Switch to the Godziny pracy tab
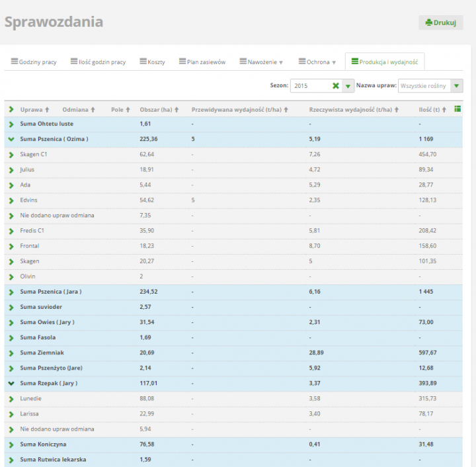The height and width of the screenshot is (467, 476). (34, 62)
